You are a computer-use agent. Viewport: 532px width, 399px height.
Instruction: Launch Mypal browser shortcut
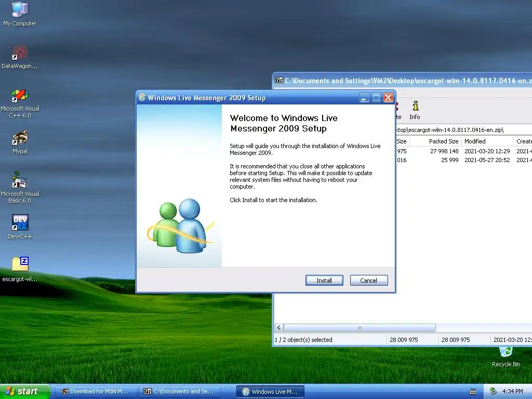[20, 142]
